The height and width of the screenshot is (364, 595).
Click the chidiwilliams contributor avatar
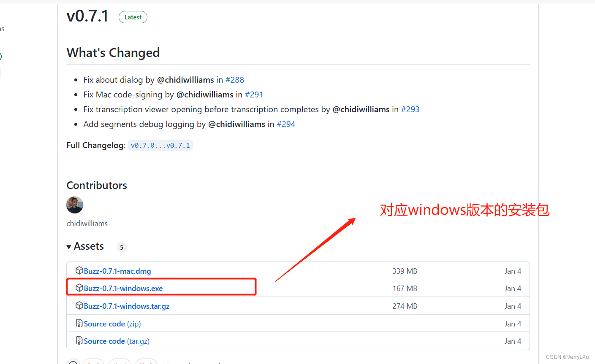75,205
